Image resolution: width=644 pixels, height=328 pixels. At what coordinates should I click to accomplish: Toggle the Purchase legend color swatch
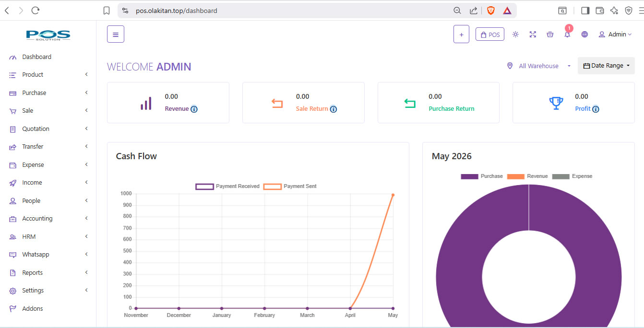469,176
